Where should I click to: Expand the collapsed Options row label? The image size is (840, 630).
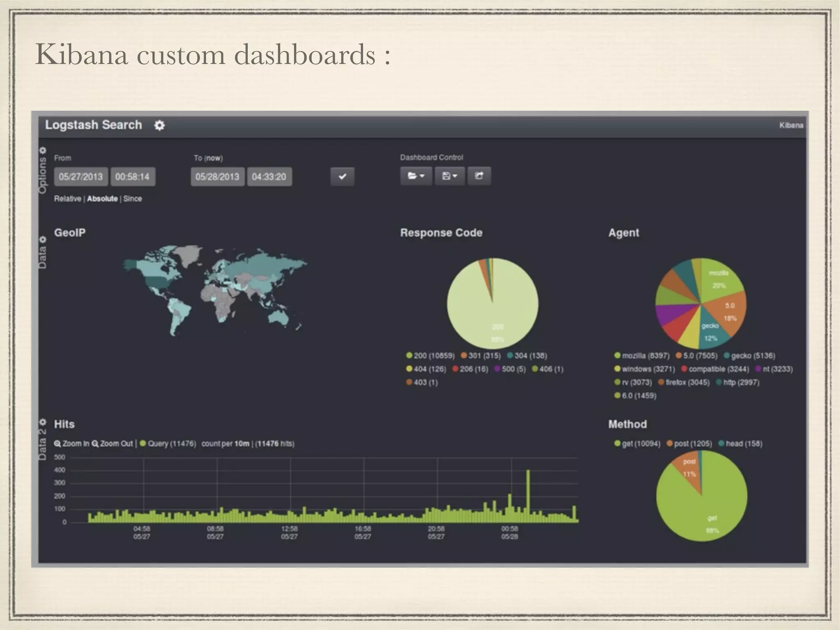coord(43,176)
